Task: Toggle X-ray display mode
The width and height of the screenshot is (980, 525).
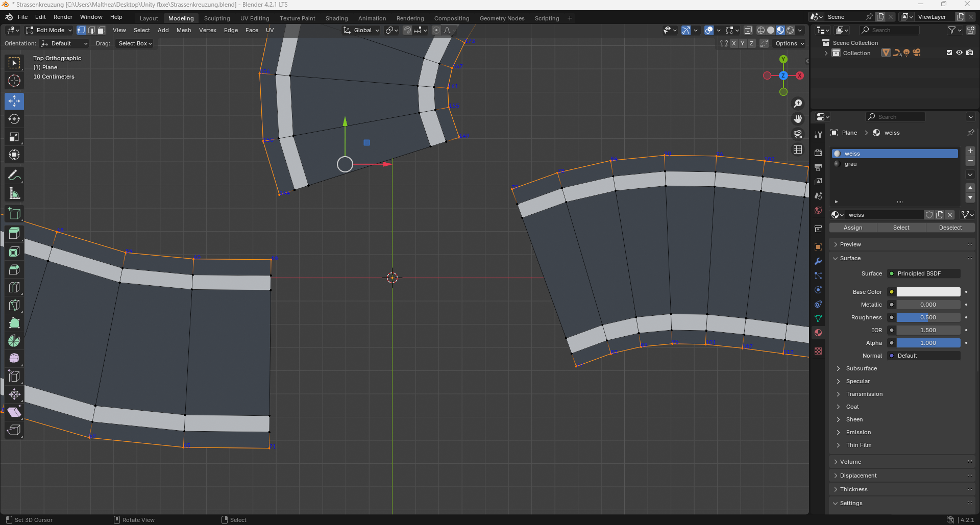Action: pyautogui.click(x=748, y=30)
